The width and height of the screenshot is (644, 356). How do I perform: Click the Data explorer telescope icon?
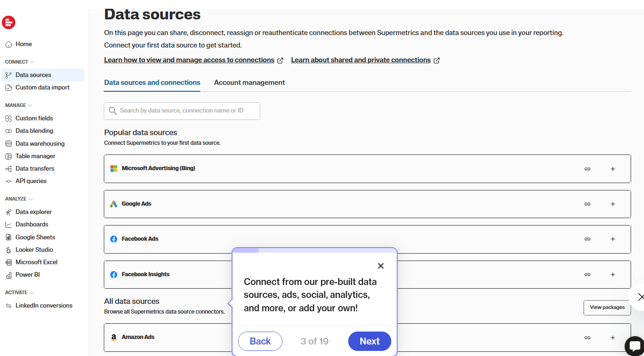point(8,212)
